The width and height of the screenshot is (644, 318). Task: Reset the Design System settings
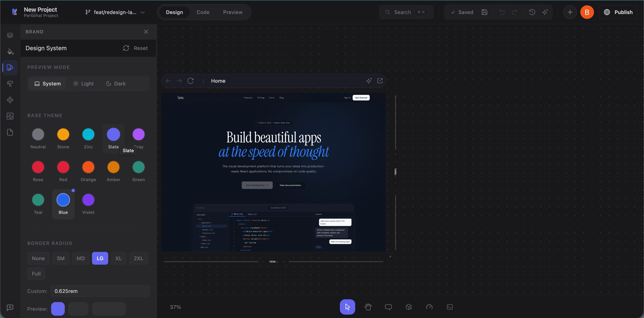point(135,48)
